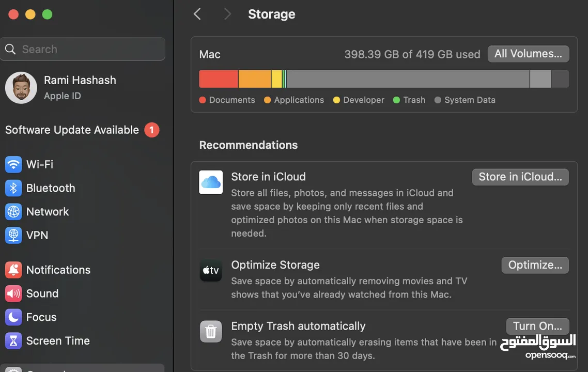Click orange Applications segment in storage bar

coord(255,79)
